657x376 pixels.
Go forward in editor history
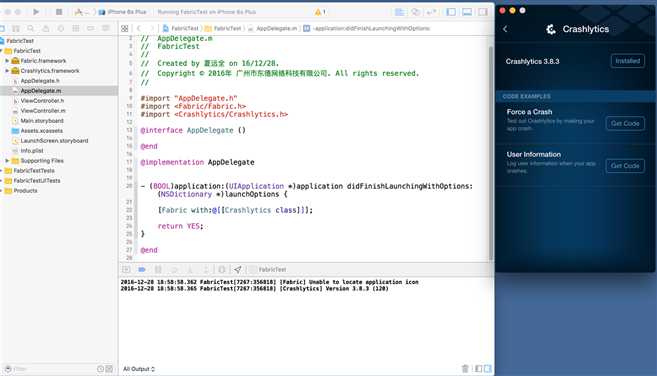(152, 29)
